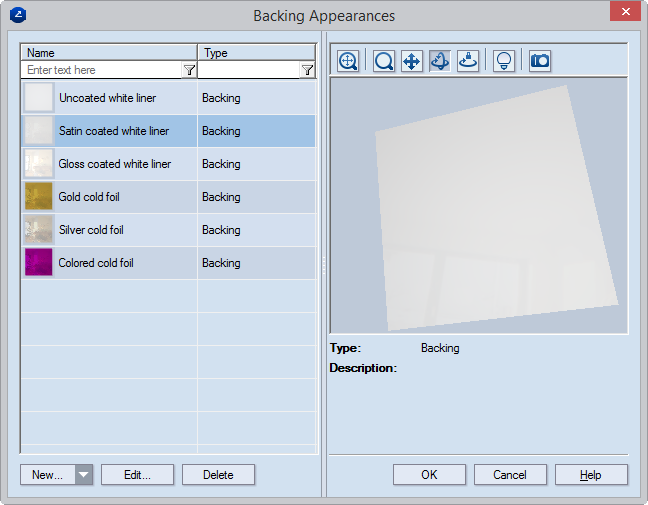The image size is (648, 505).
Task: Select the pan move tool
Action: click(411, 61)
